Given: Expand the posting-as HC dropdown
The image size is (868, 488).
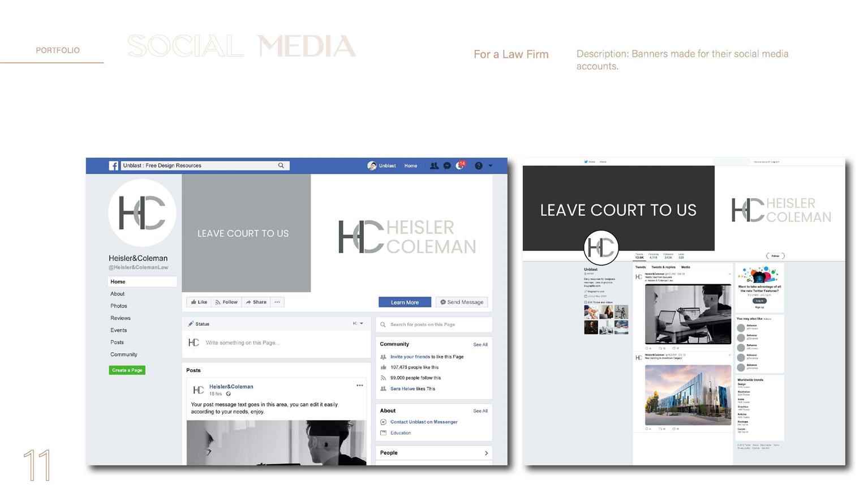Looking at the screenshot, I should [x=358, y=324].
